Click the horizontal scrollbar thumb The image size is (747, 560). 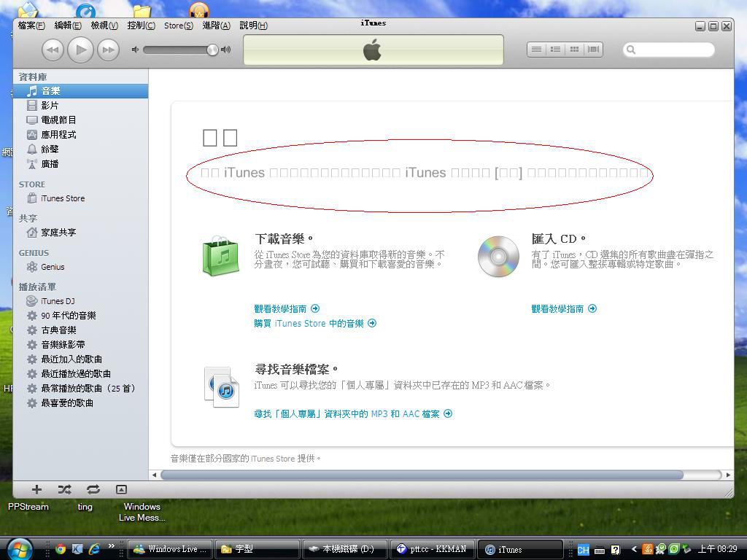click(x=422, y=475)
